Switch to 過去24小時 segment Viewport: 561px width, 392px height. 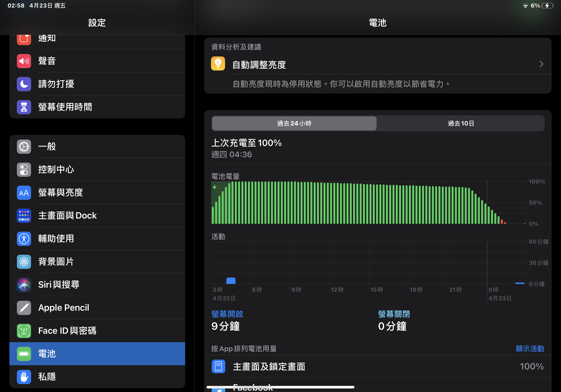point(294,123)
